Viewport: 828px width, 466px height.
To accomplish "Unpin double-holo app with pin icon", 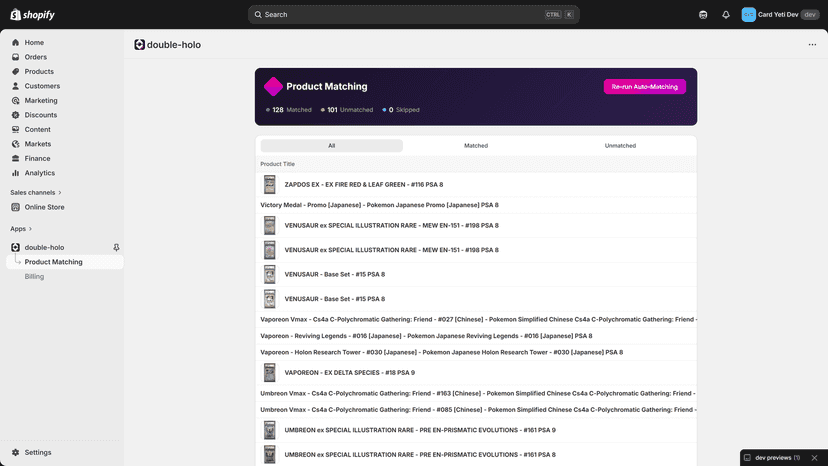I will coord(116,247).
